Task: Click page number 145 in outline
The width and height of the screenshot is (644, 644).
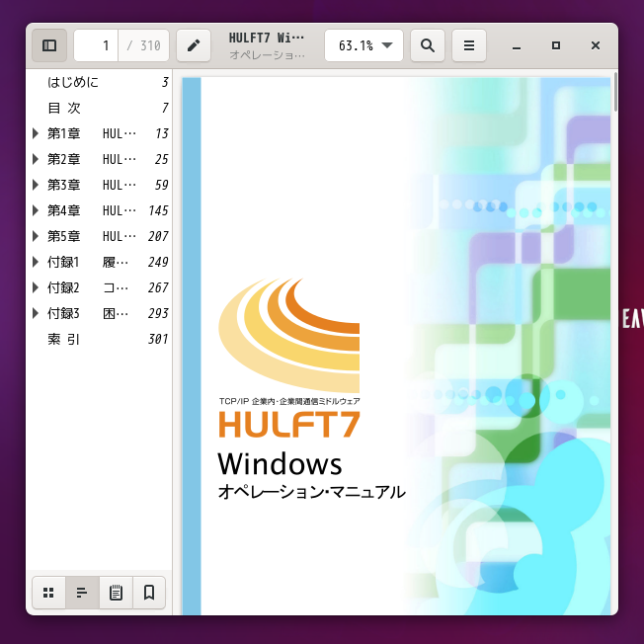Action: click(x=158, y=210)
